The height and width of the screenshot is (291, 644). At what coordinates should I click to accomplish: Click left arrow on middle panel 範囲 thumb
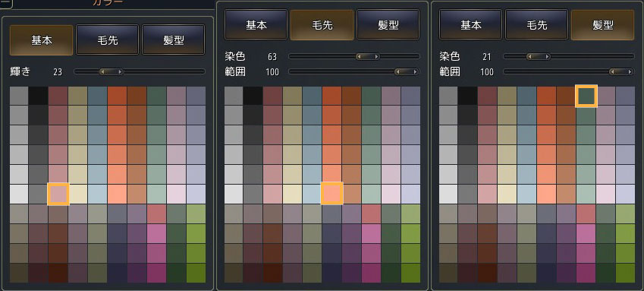pyautogui.click(x=398, y=72)
